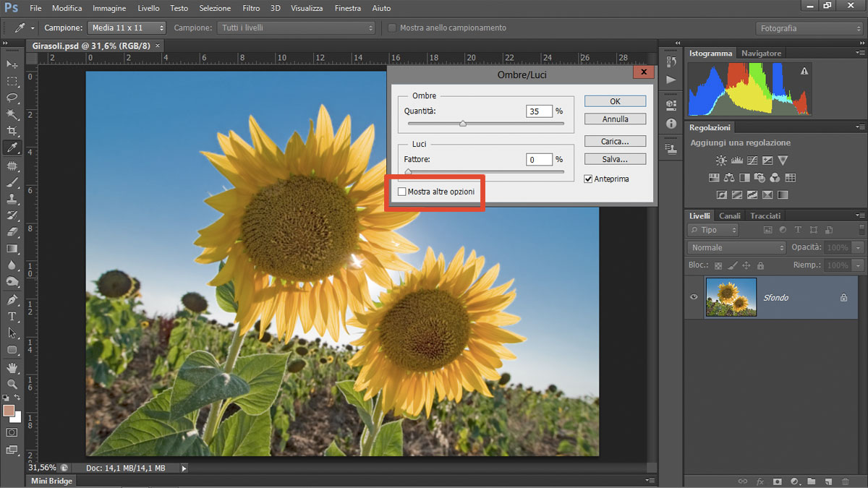
Task: Select the Rectangular Marquee tool
Action: pos(12,81)
